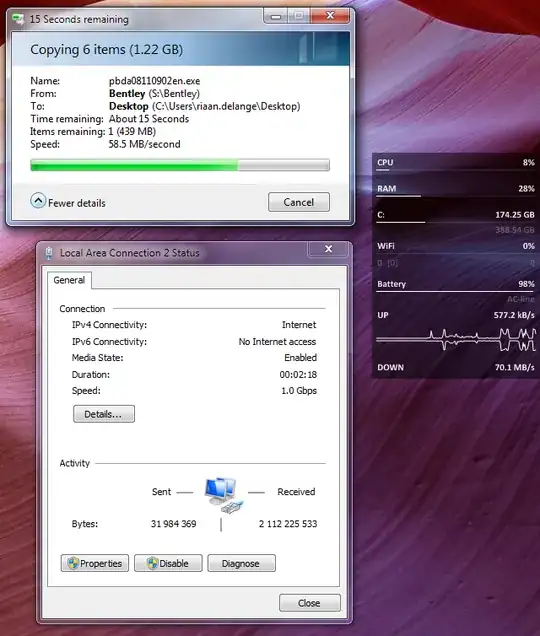540x636 pixels.
Task: Click the WiFi 0% entry in gadget
Action: point(456,246)
